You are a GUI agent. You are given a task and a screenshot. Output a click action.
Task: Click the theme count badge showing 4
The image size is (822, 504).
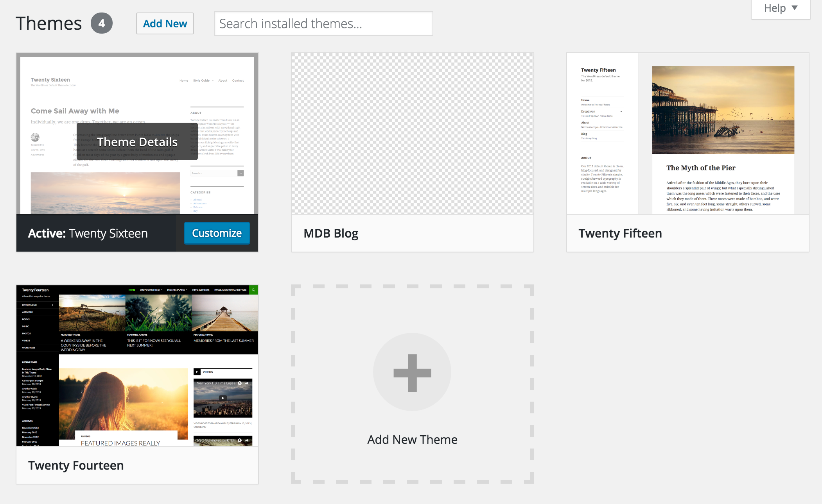coord(102,23)
